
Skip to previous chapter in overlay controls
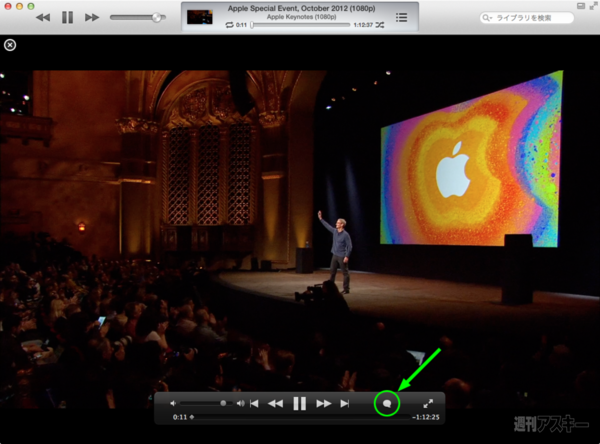254,403
